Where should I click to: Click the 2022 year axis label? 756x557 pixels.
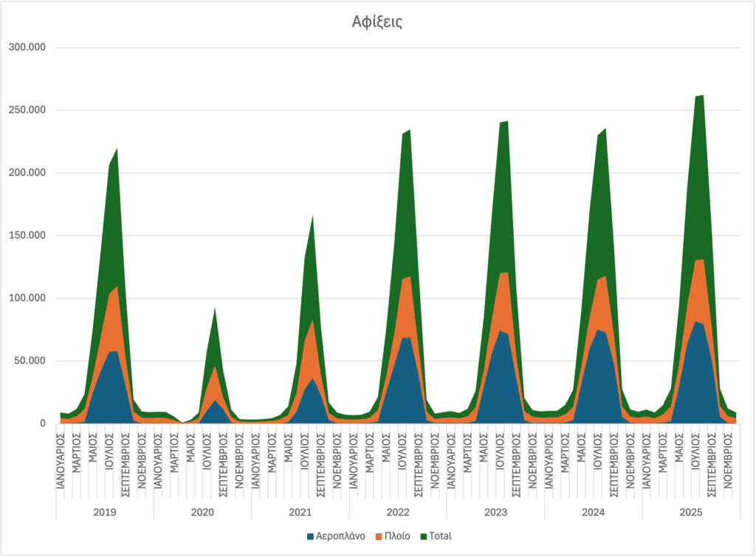(398, 512)
